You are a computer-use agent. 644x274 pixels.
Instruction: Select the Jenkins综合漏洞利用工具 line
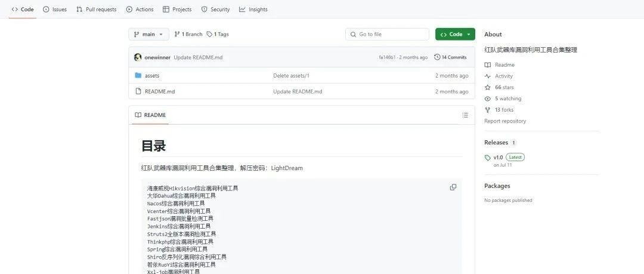179,226
